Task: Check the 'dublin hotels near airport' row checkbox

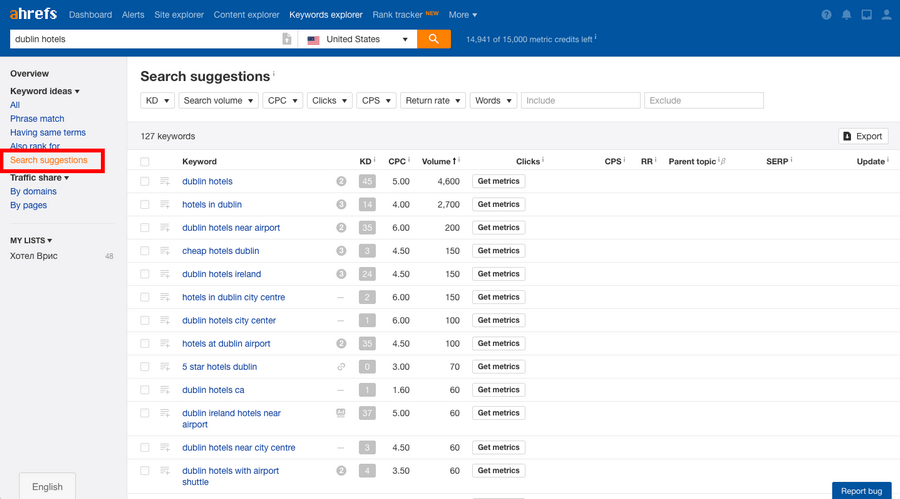Action: [145, 228]
